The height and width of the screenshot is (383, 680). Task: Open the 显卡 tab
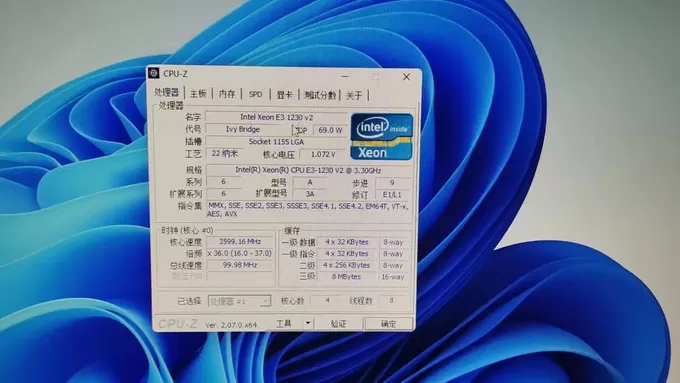tap(284, 95)
